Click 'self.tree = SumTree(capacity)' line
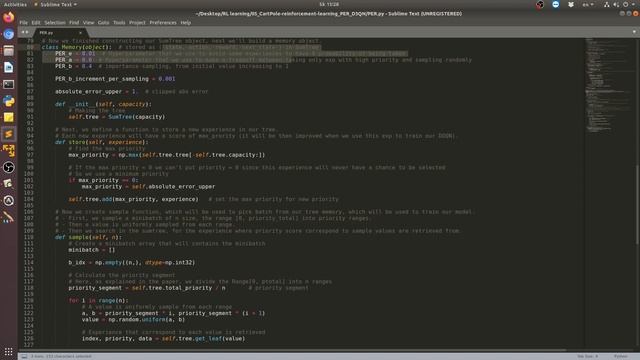The image size is (640, 360). pos(117,117)
